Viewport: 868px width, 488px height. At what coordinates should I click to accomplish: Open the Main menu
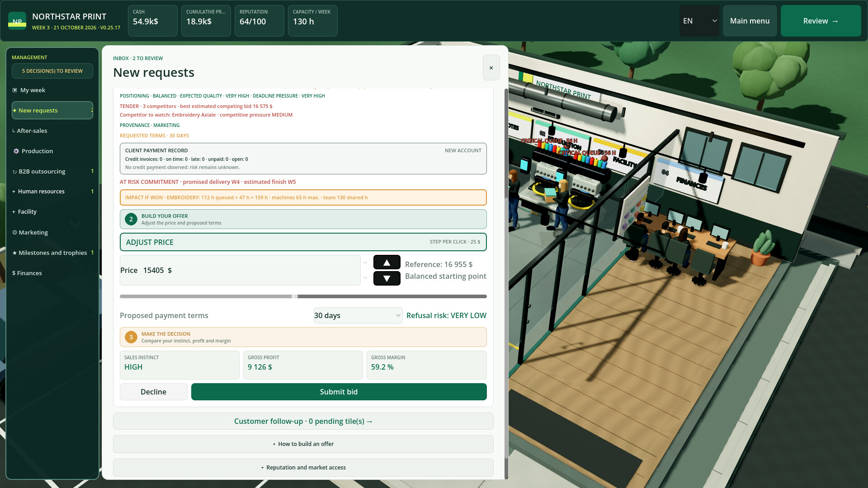[x=750, y=21]
